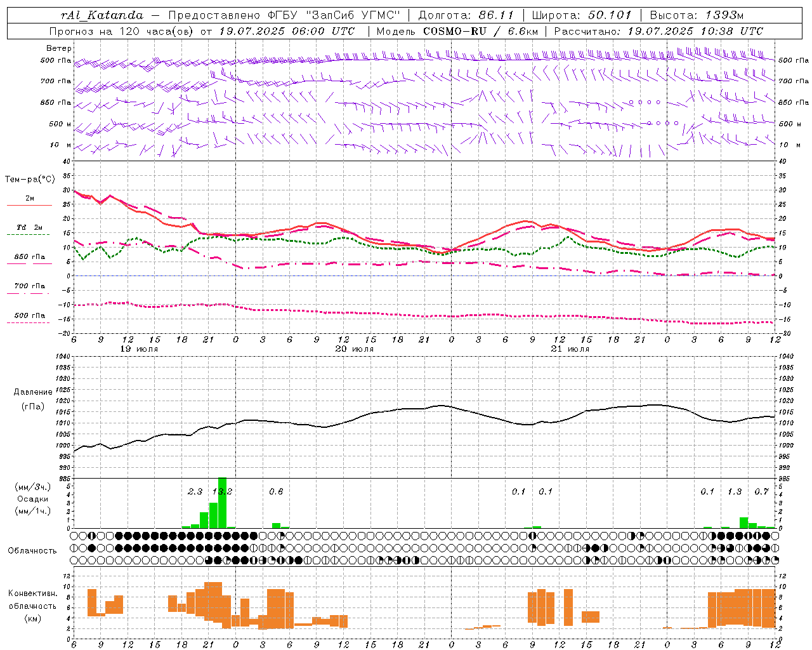This screenshot has width=812, height=650.
Task: Click the solid line sample under 2м legend
Action: (30, 206)
